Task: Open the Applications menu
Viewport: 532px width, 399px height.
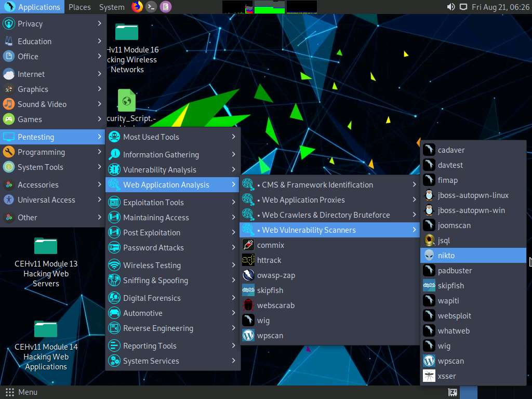Action: [32, 7]
